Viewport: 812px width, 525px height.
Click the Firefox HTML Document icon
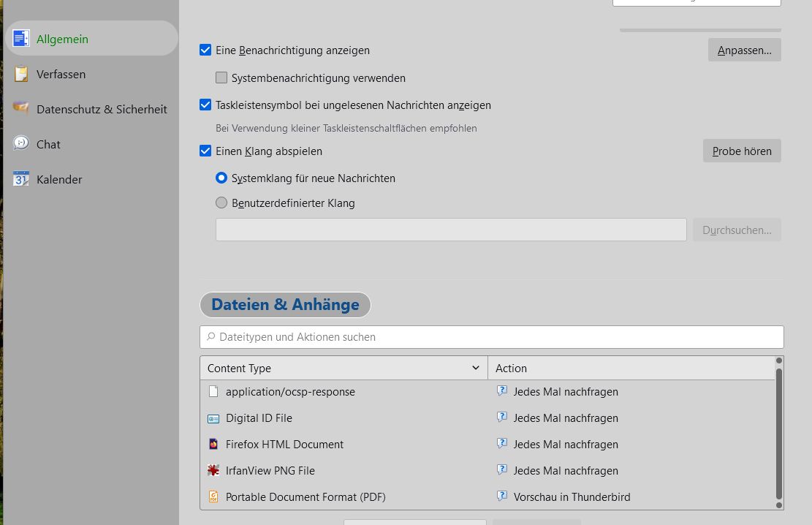[213, 444]
